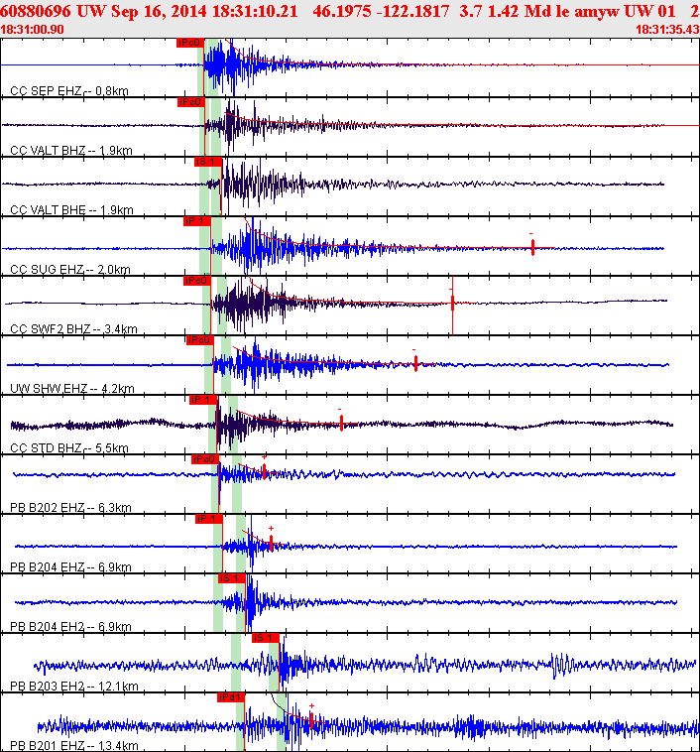Select the iS 1 pick flag on CC VALT BHE

pos(208,162)
